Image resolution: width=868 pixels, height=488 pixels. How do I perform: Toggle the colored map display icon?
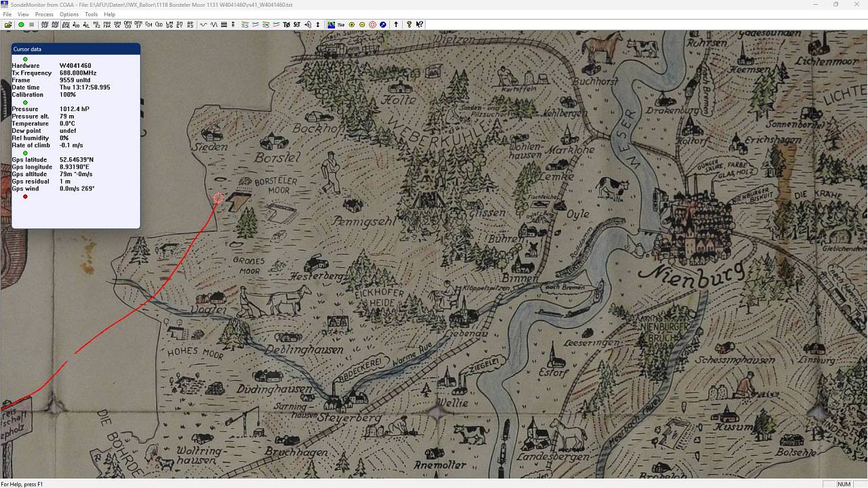331,24
